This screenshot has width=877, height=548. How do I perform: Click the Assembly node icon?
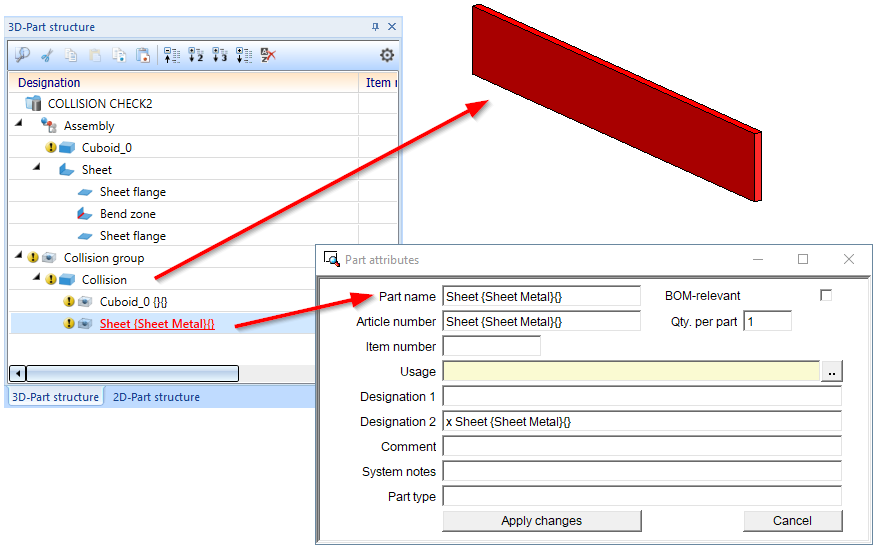[x=49, y=125]
